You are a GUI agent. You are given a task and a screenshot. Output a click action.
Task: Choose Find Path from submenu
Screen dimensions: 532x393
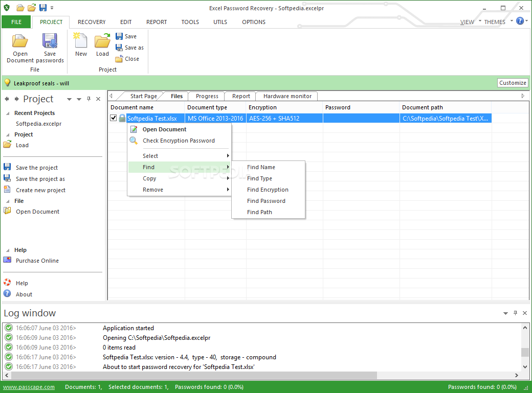(268, 212)
